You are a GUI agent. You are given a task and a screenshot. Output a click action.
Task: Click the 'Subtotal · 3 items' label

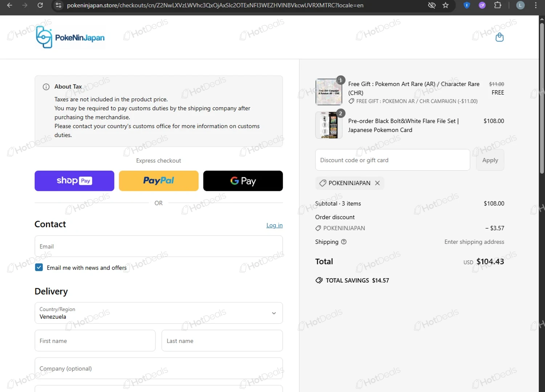tap(338, 204)
